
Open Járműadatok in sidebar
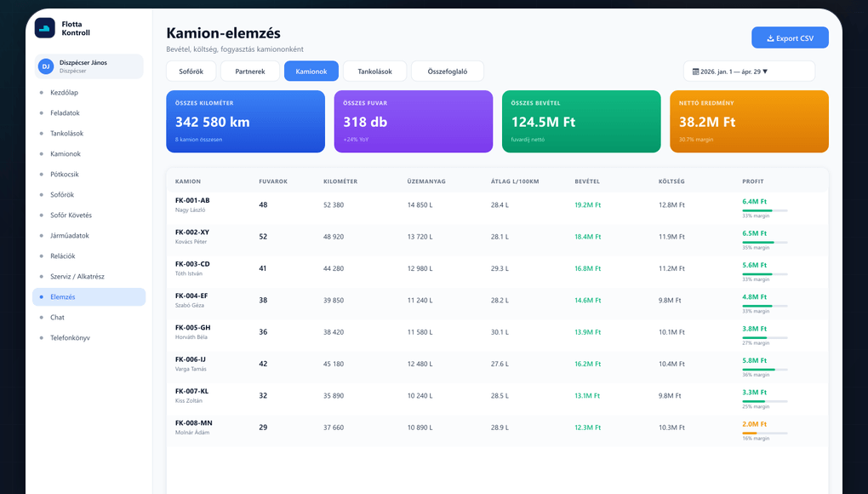click(x=89, y=236)
